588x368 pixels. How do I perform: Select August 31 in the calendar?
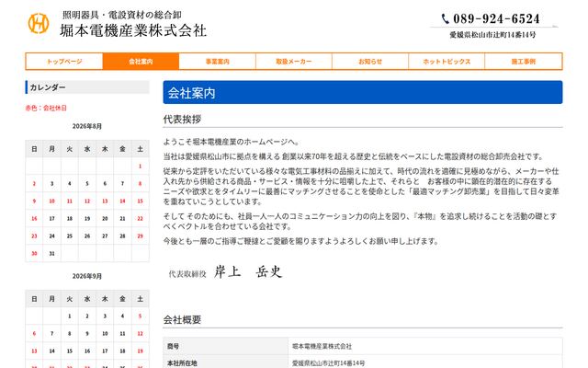coord(51,254)
